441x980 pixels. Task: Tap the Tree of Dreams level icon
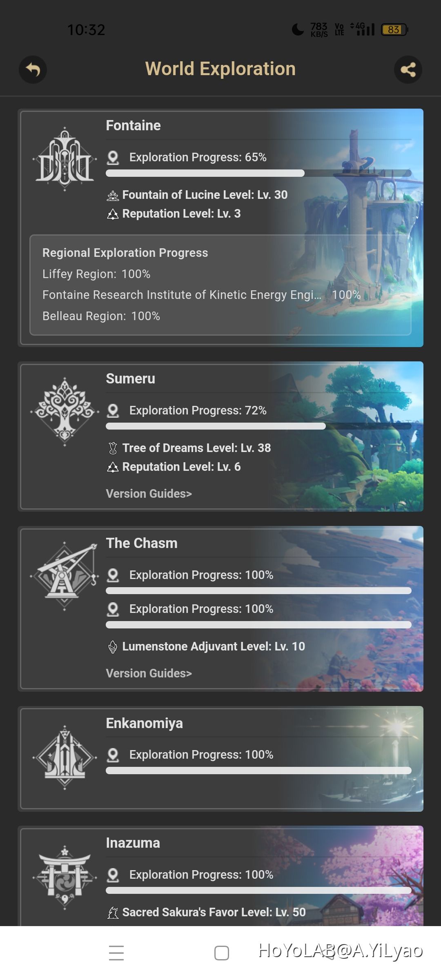113,448
